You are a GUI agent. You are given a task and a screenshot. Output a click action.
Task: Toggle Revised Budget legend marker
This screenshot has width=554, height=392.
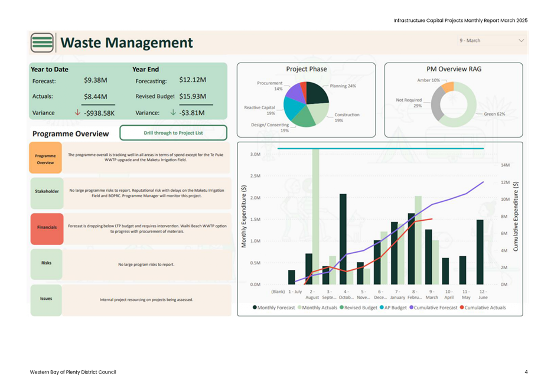click(x=341, y=308)
